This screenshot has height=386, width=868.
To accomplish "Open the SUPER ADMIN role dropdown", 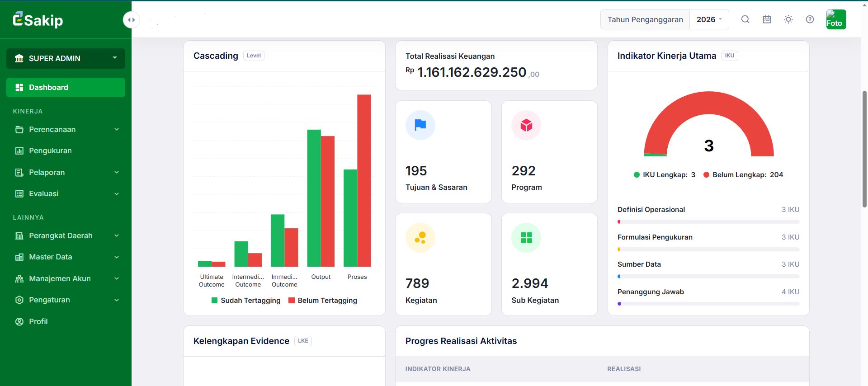I will [x=66, y=58].
